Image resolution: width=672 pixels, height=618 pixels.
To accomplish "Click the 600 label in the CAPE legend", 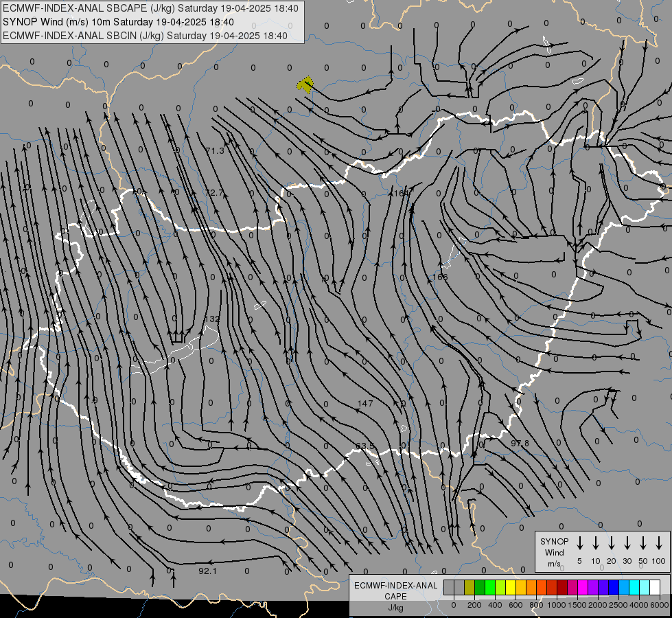I will pos(515,605).
